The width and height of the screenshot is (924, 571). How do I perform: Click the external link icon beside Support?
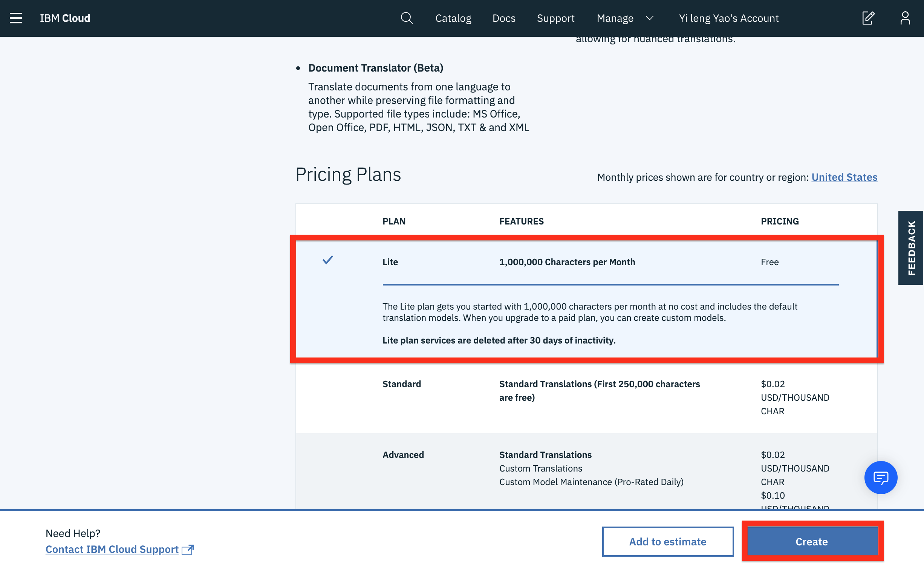[x=188, y=550]
